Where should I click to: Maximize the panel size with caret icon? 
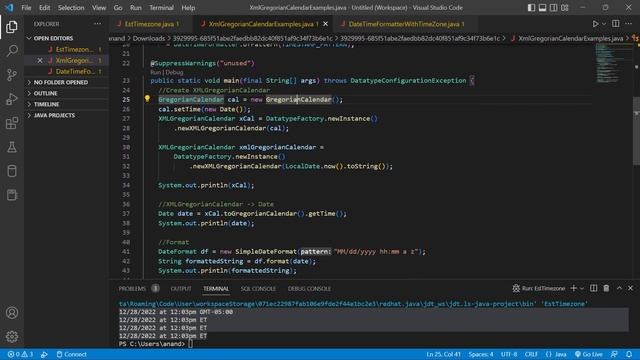pos(619,288)
